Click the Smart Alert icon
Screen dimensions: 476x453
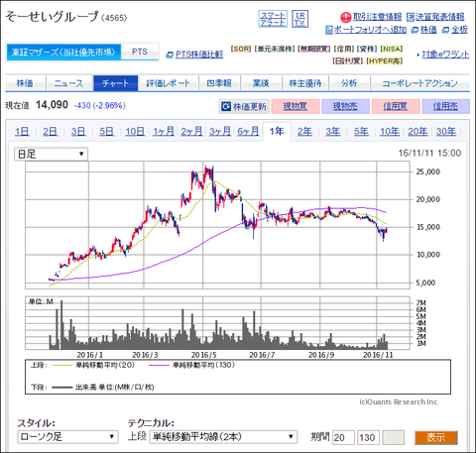(x=273, y=19)
